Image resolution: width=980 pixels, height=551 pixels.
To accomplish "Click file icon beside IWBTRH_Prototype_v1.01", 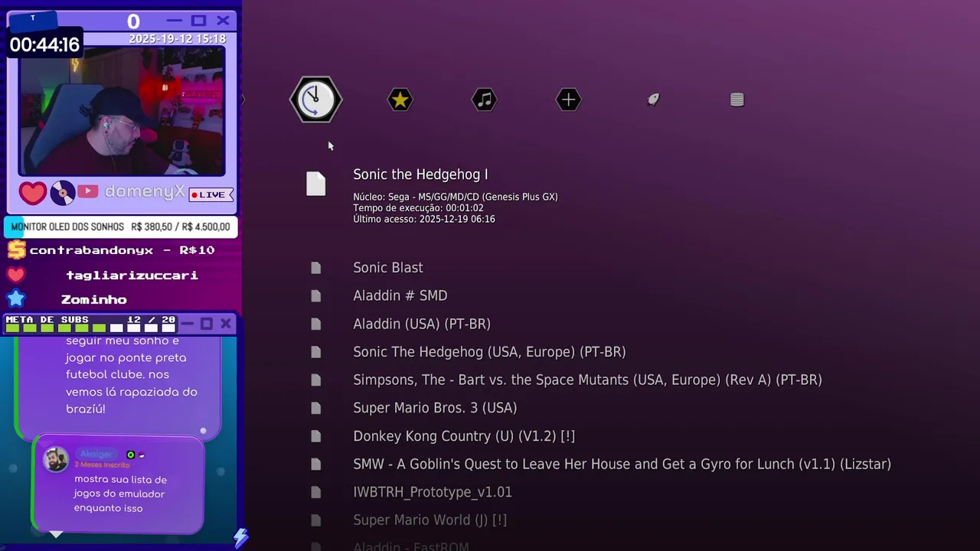I will click(x=316, y=492).
